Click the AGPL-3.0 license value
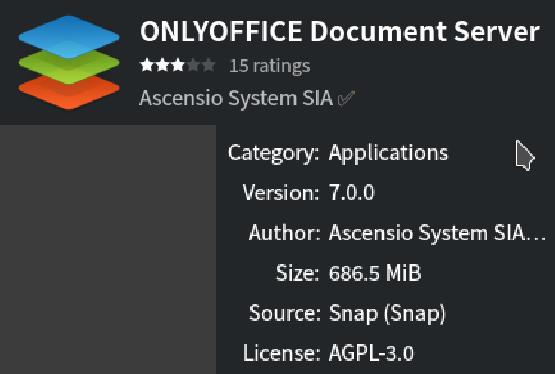The width and height of the screenshot is (555, 374). click(371, 353)
